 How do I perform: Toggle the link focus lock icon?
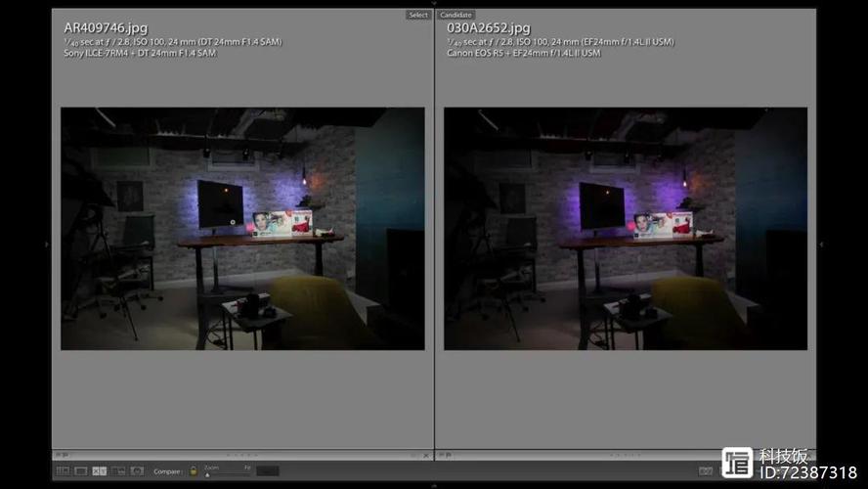tap(194, 471)
